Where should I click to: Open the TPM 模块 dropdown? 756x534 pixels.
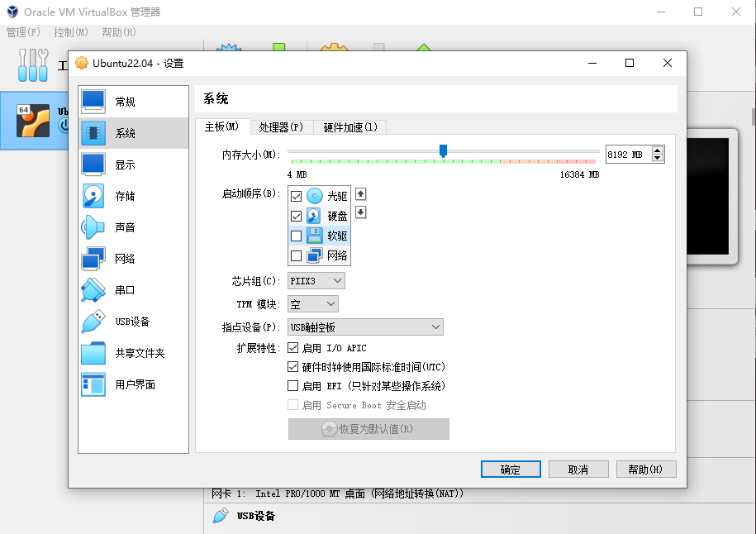pos(312,304)
